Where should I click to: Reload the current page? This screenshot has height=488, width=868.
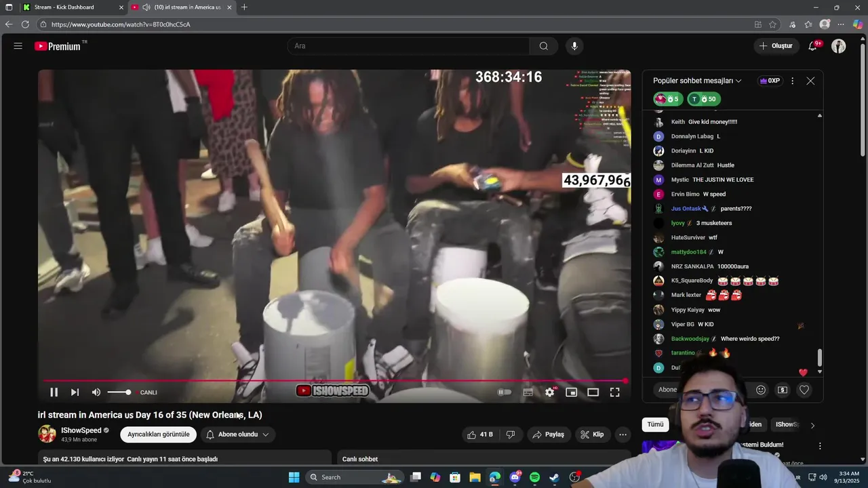[25, 24]
